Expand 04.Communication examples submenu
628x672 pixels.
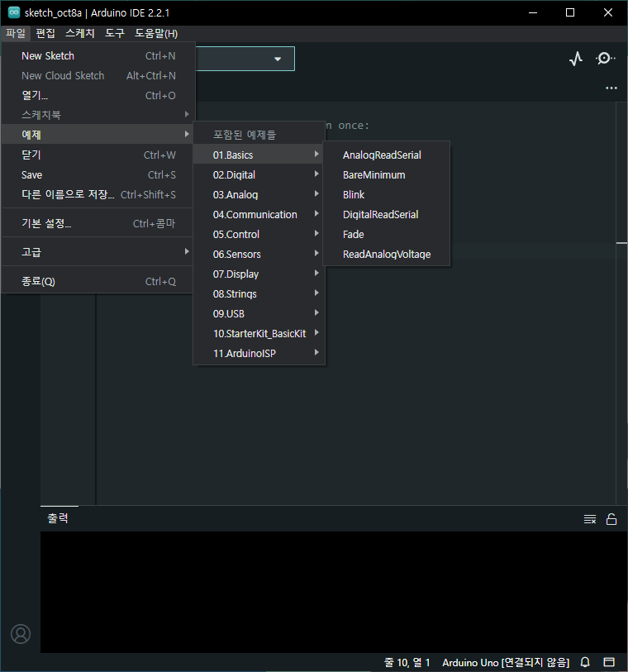coord(259,214)
